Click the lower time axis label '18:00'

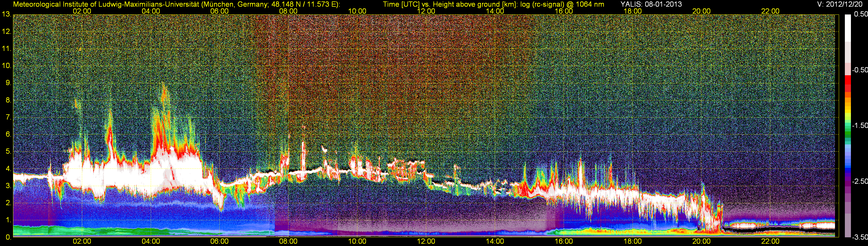click(632, 242)
